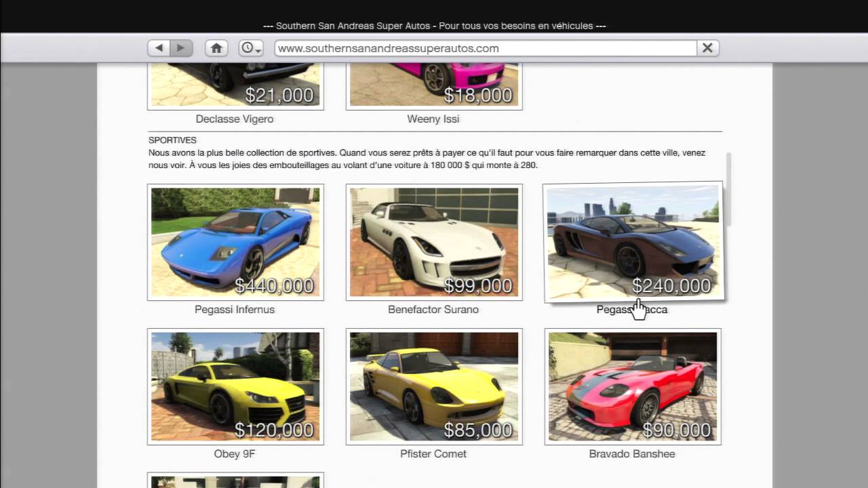868x488 pixels.
Task: Close the in-game browser with X
Action: pos(707,48)
